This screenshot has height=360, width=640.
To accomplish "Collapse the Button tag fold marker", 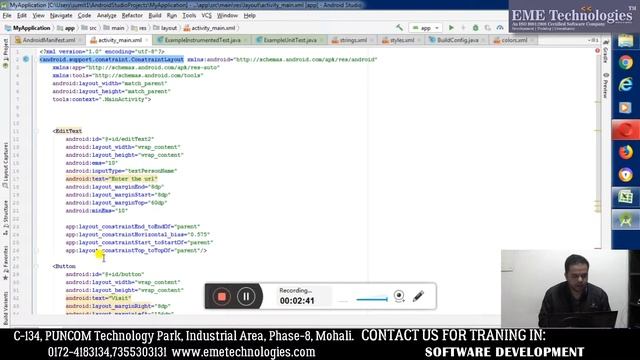I will (x=36, y=266).
